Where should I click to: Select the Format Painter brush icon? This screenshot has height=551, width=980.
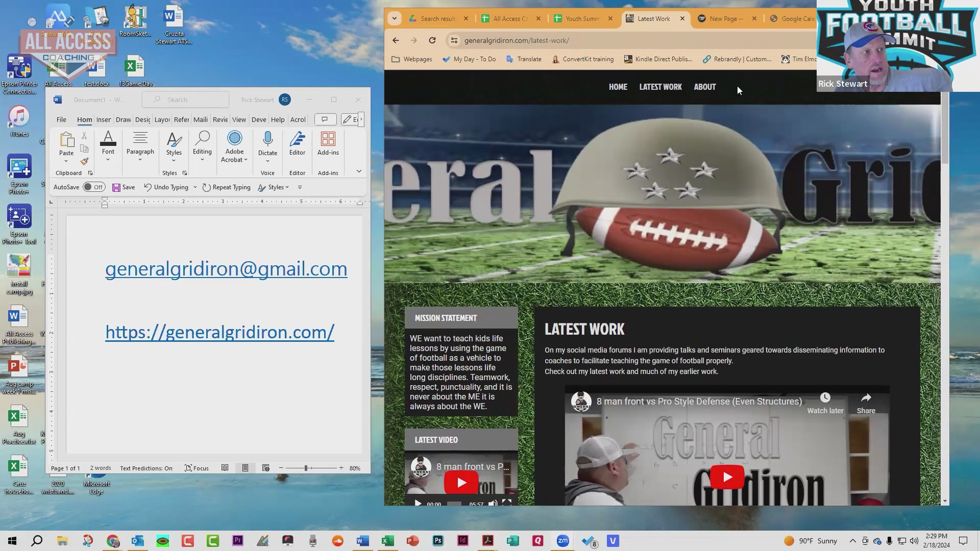coord(84,162)
